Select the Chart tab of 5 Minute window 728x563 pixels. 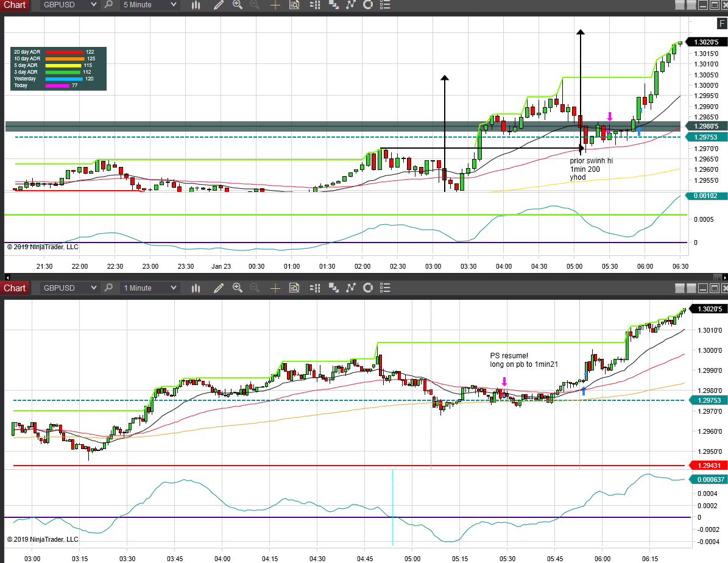coord(15,5)
